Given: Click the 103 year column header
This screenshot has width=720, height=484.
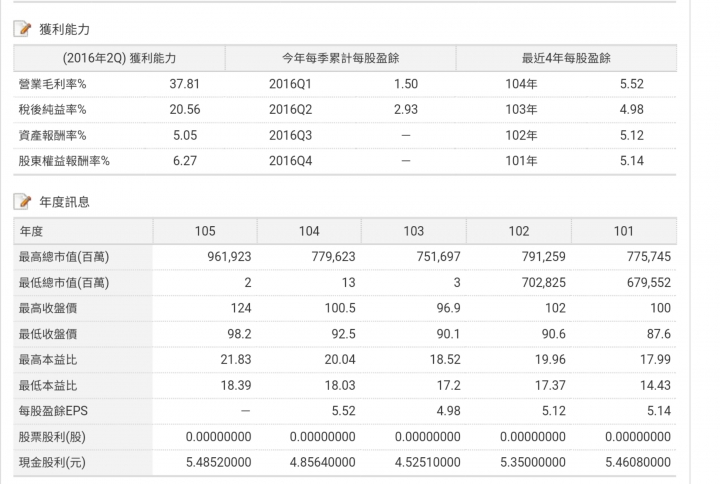Looking at the screenshot, I should click(414, 231).
